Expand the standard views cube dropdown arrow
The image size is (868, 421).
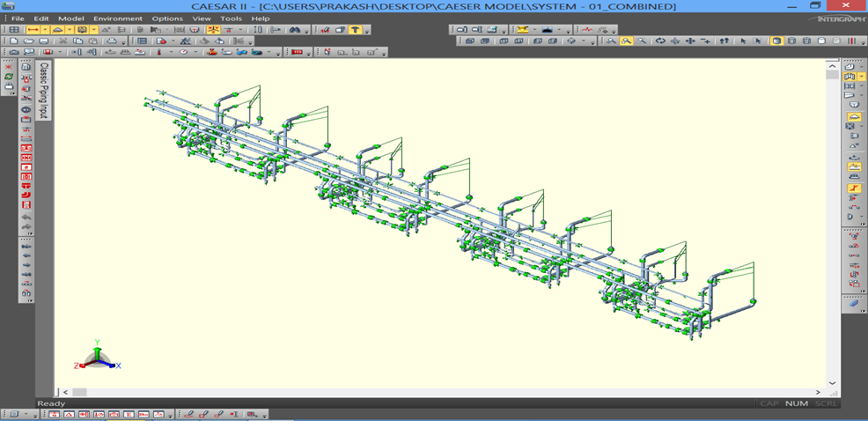point(585,41)
